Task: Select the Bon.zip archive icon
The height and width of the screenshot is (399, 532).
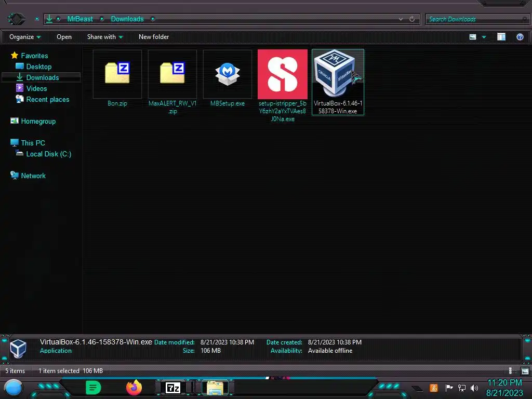Action: pos(117,73)
